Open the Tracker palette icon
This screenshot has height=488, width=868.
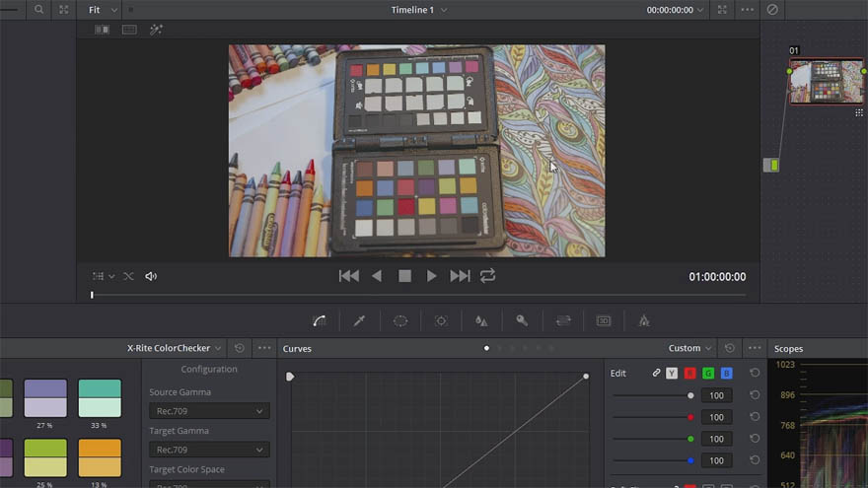pos(441,321)
